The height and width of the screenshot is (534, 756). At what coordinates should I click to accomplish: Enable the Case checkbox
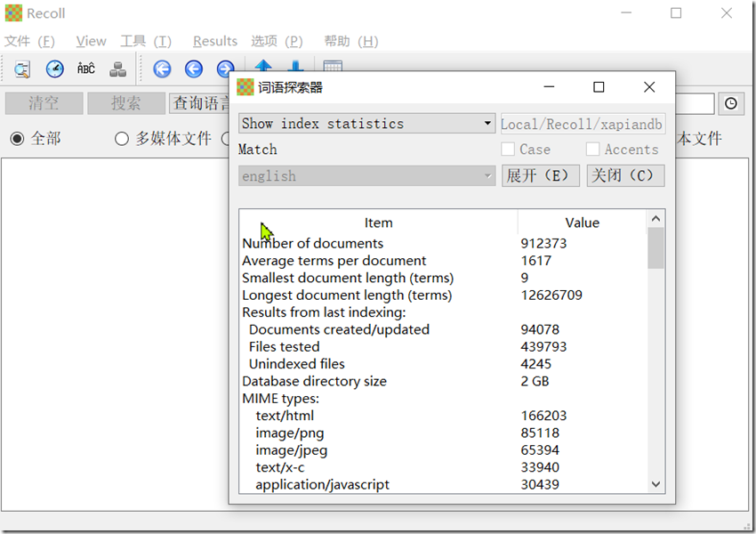click(x=508, y=150)
